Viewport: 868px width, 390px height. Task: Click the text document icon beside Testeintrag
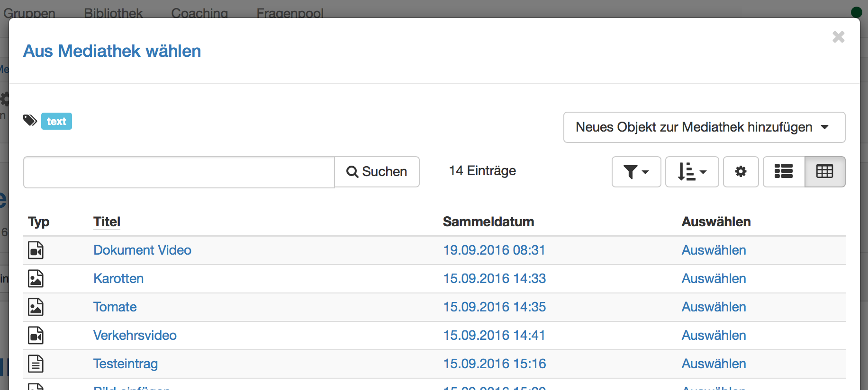(36, 364)
